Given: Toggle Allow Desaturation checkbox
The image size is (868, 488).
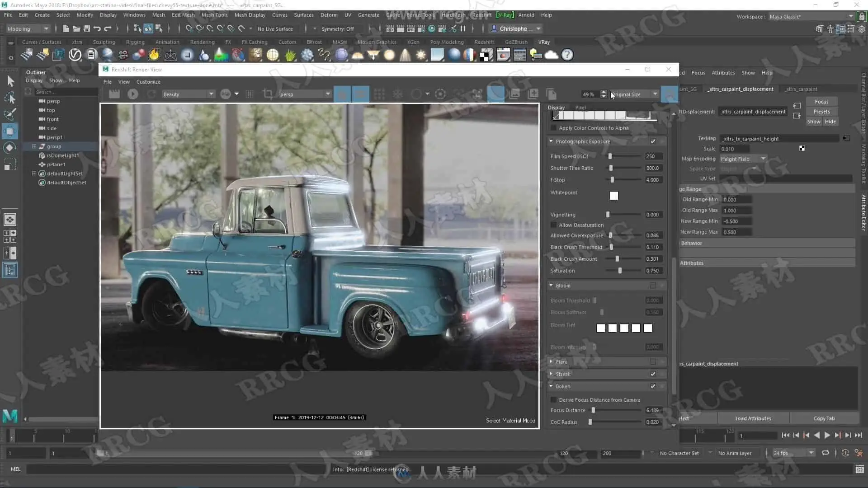Looking at the screenshot, I should (554, 225).
